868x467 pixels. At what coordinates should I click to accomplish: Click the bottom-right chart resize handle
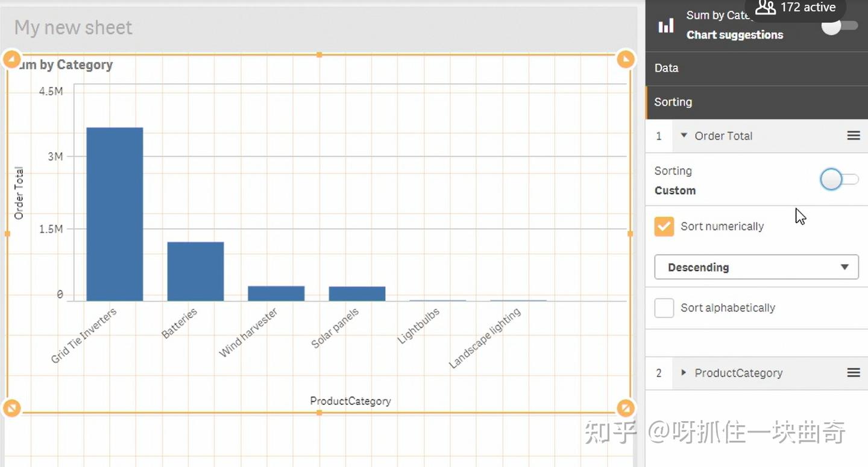[x=626, y=408]
